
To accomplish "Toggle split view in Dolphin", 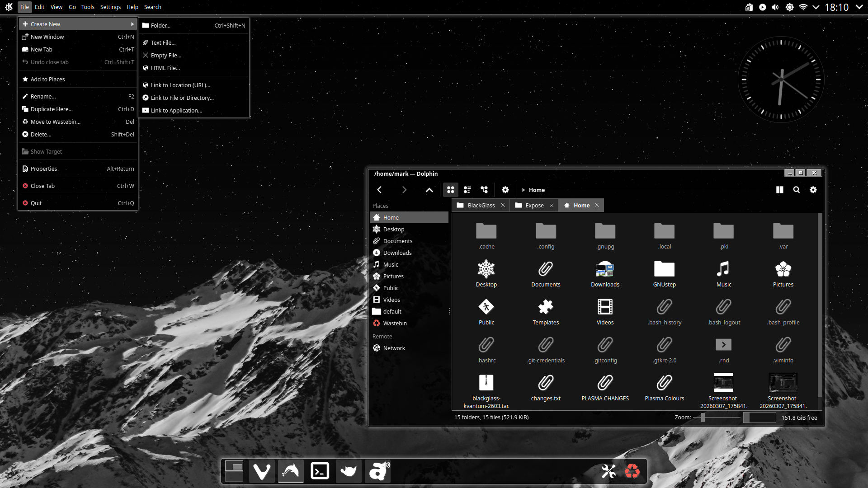I will tap(779, 190).
